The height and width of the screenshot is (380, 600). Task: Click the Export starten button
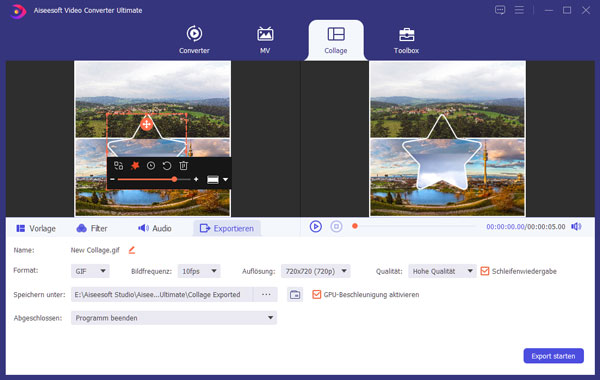[x=553, y=356]
